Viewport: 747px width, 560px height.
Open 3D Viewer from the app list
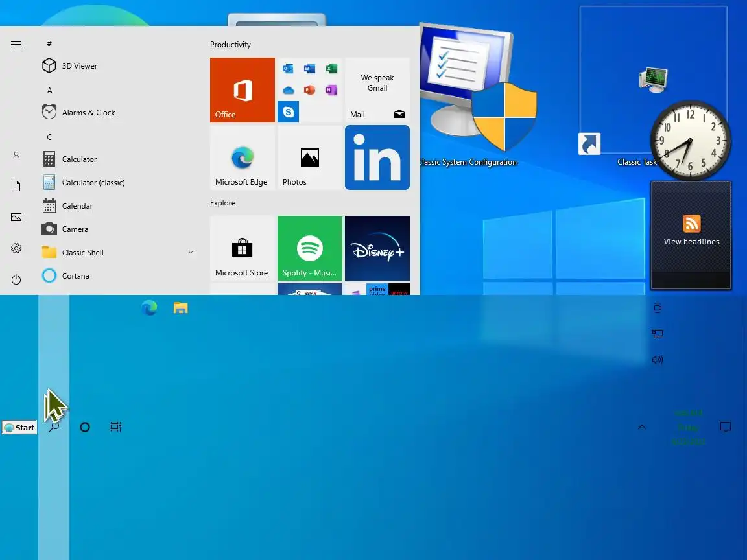(x=119, y=65)
